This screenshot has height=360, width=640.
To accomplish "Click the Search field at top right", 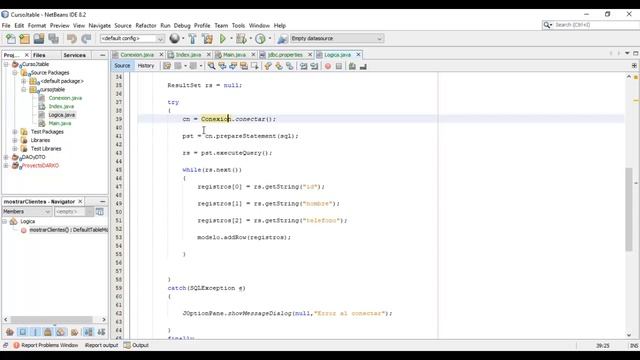I will (596, 25).
